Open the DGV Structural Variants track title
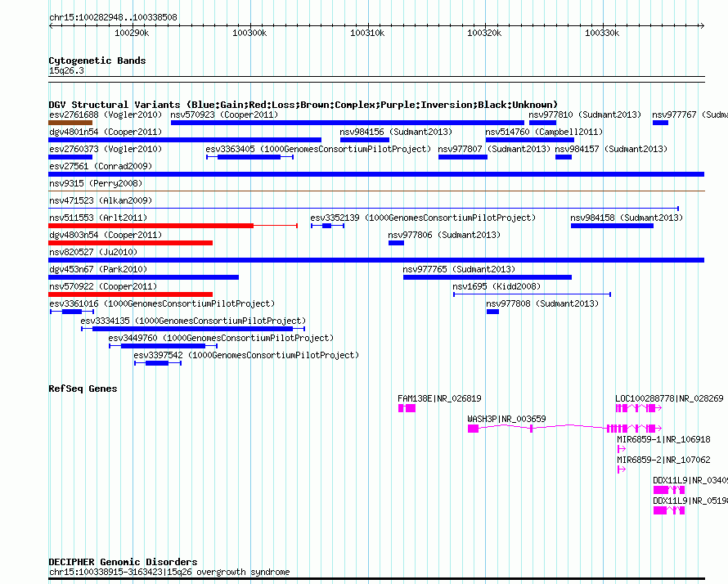The image size is (728, 584). [x=303, y=105]
